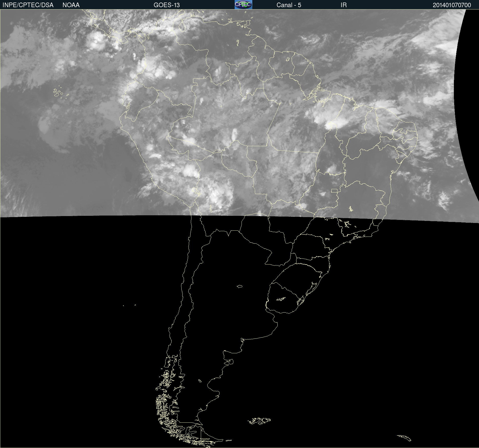The height and width of the screenshot is (448, 479).
Task: Click the timestamp '201401070700'
Action: click(x=452, y=5)
